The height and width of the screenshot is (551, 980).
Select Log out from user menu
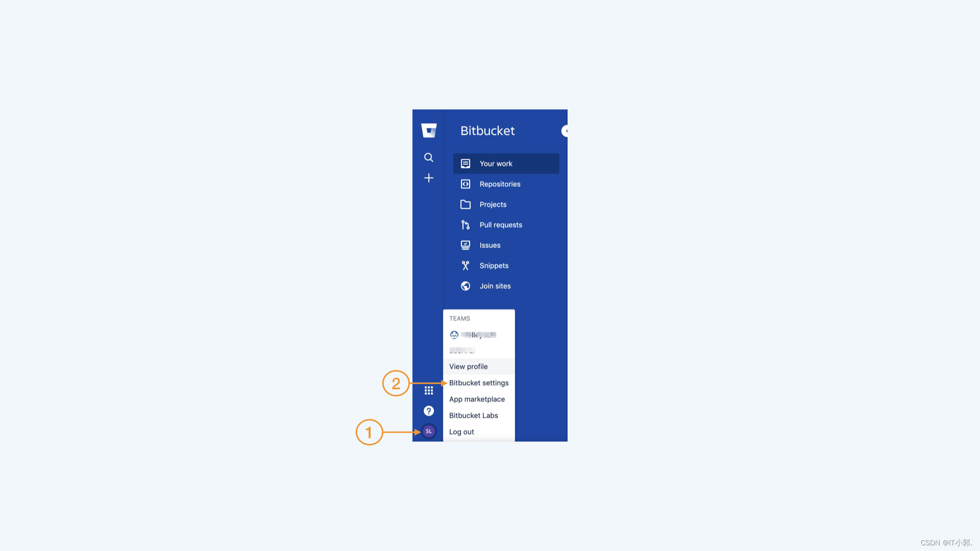[x=462, y=431]
